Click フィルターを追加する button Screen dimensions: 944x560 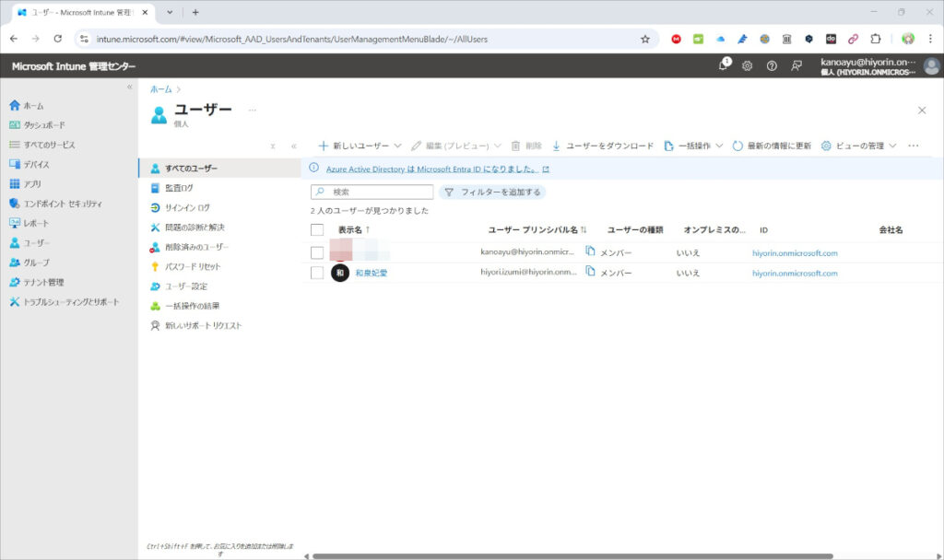[x=492, y=192]
